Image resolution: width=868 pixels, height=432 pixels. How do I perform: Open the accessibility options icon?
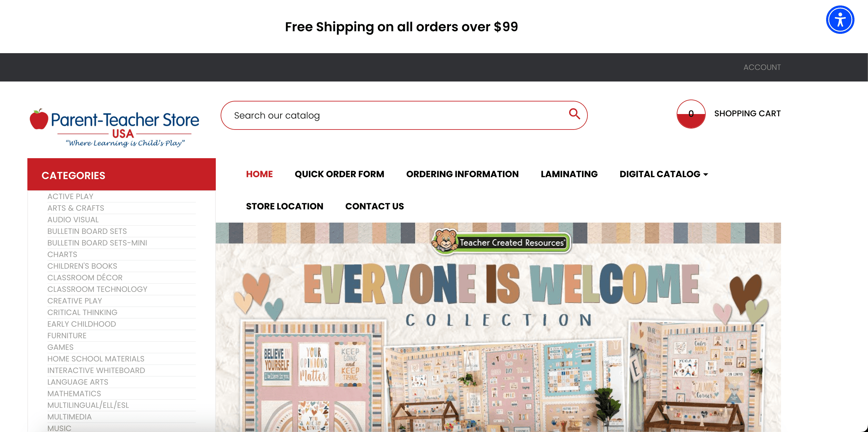(840, 20)
